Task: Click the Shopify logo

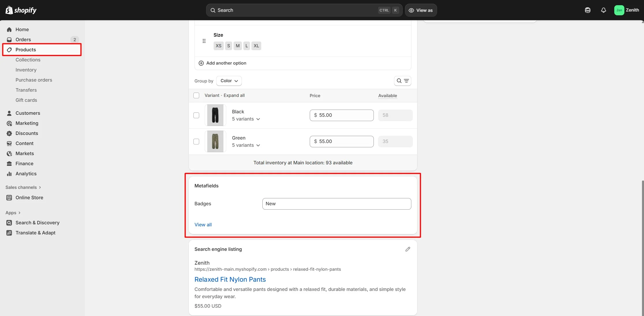Action: point(21,10)
